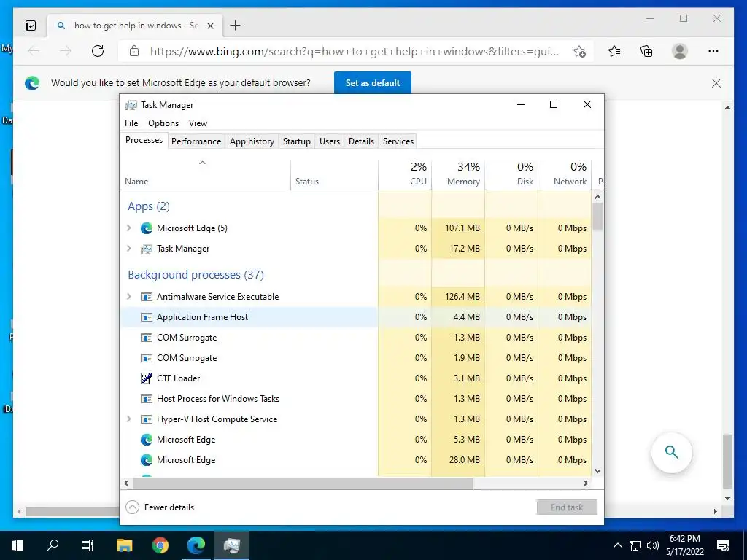Open File Explorer from taskbar
747x560 pixels.
125,545
